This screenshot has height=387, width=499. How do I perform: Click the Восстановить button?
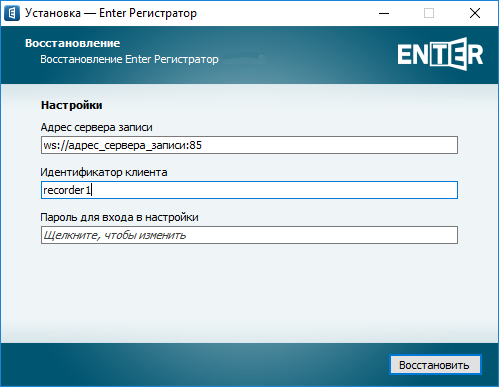coord(435,365)
